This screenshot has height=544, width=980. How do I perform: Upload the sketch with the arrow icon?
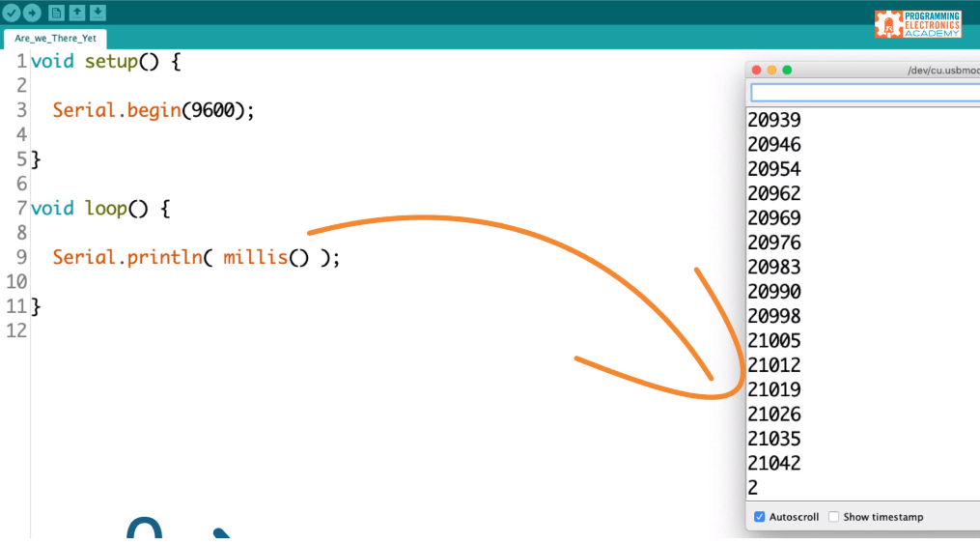coord(32,13)
